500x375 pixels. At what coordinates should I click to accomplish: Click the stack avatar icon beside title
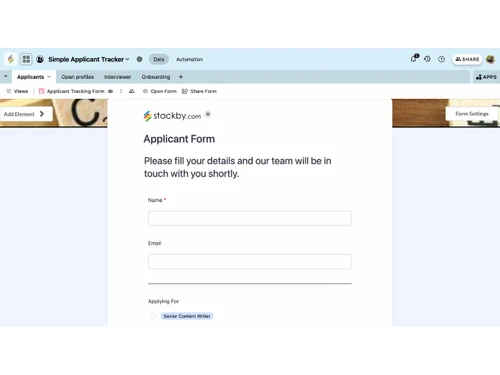(x=40, y=59)
